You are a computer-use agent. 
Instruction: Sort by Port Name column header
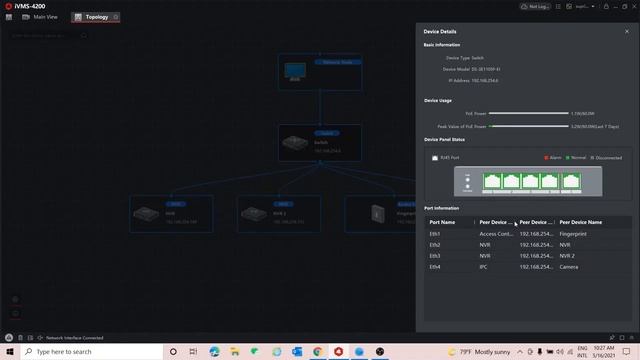point(442,222)
